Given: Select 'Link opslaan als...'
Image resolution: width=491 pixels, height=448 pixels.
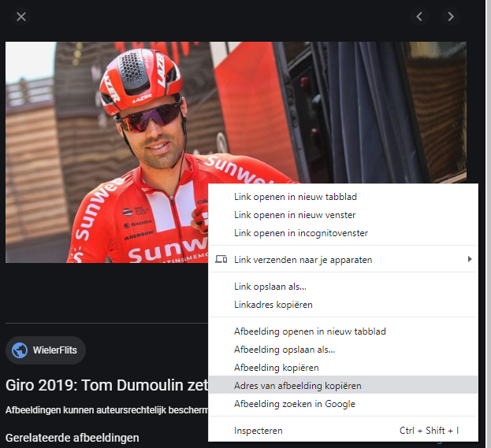Looking at the screenshot, I should pyautogui.click(x=343, y=287).
